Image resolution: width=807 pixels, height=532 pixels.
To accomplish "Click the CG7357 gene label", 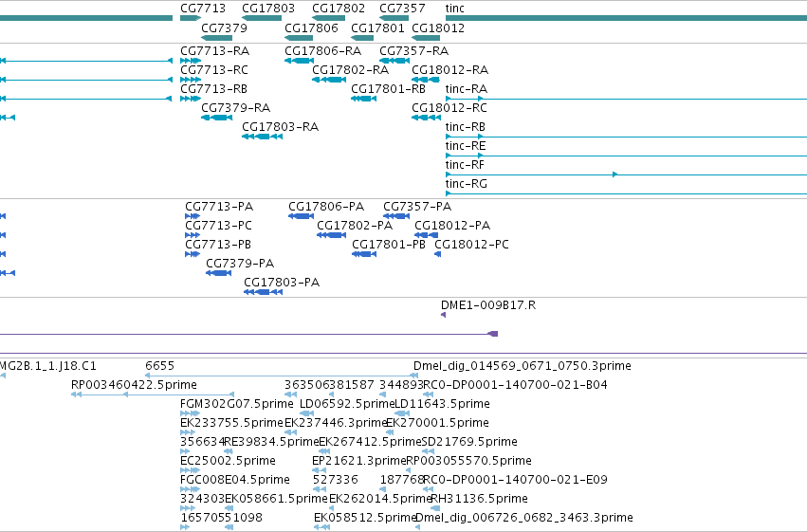I will (402, 9).
